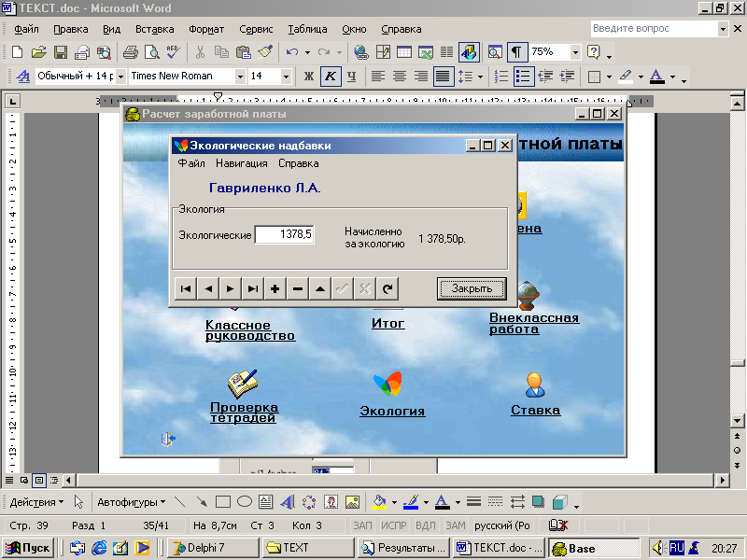This screenshot has height=560, width=747.
Task: Pick the font color A swatch
Action: 657,77
